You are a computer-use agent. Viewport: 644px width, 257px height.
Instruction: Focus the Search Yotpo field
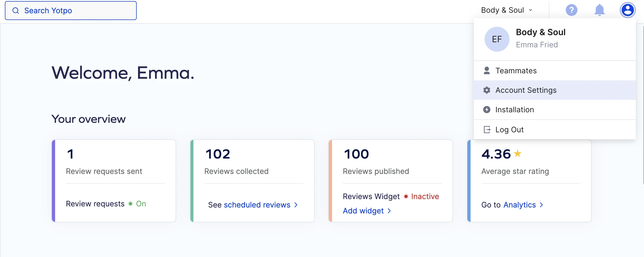point(71,11)
